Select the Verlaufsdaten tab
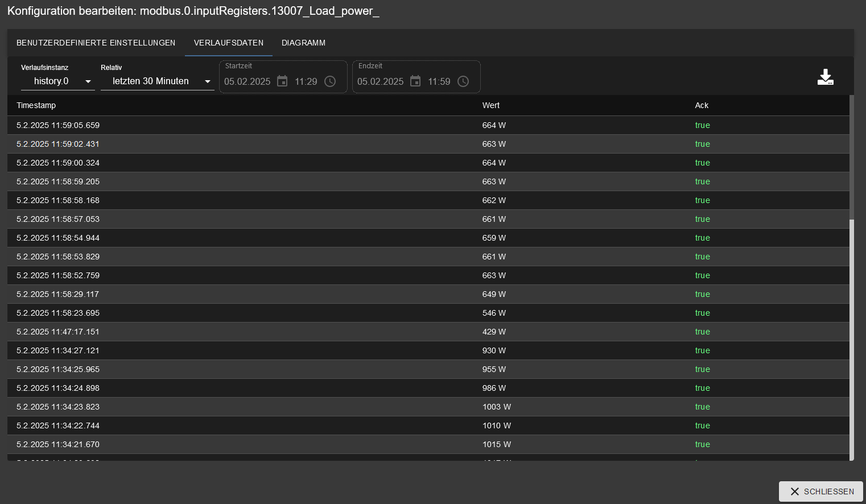The image size is (866, 504). pos(229,43)
